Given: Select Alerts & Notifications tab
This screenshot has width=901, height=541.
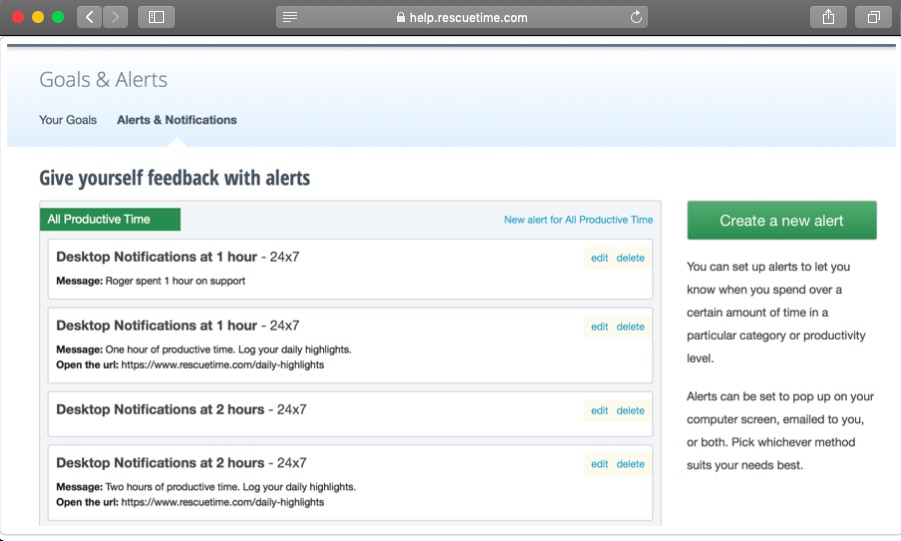Looking at the screenshot, I should tap(177, 120).
